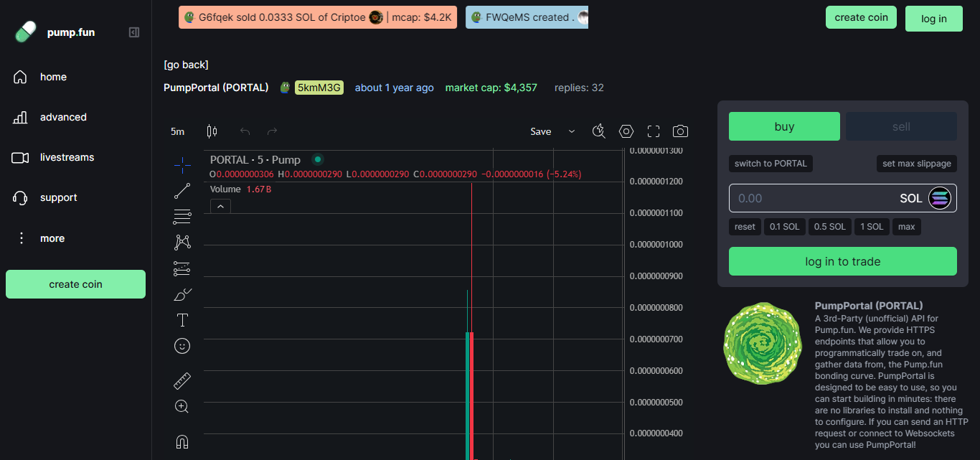
Task: Select the trend line drawing tool
Action: coord(182,191)
